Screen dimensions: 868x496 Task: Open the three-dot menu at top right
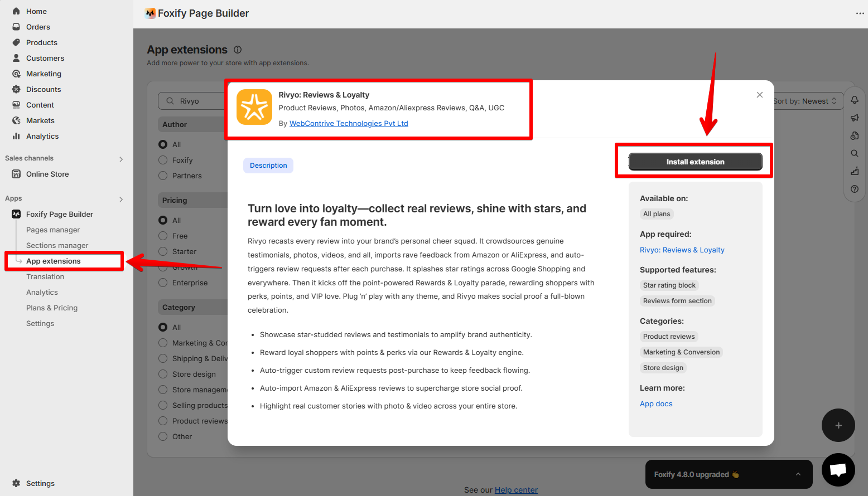point(860,13)
